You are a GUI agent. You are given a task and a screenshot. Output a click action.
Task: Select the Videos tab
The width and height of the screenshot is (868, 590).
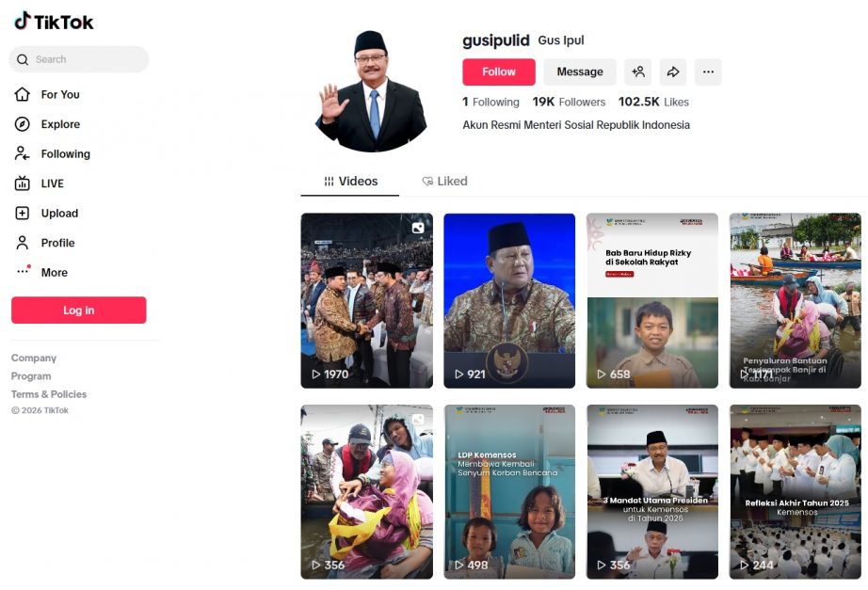tap(350, 181)
